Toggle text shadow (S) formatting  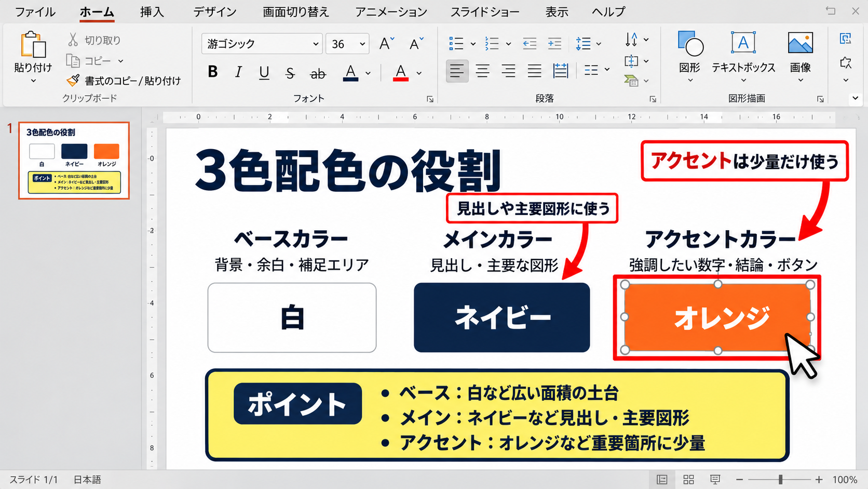coord(290,73)
